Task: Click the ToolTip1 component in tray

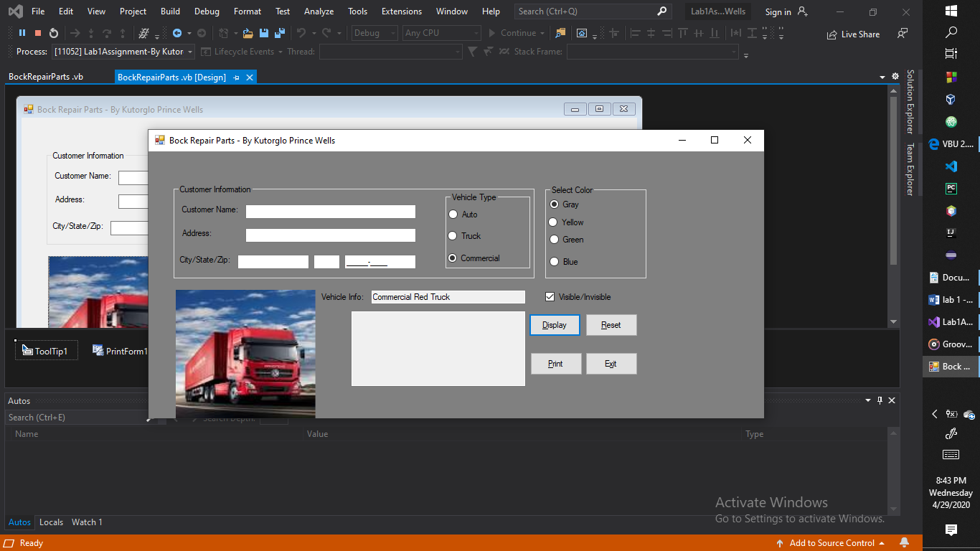Action: click(x=45, y=351)
